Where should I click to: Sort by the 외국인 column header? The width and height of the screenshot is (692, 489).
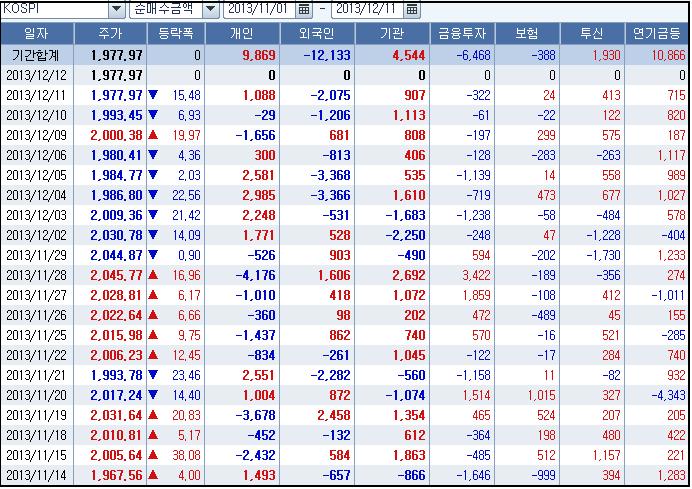[x=317, y=34]
